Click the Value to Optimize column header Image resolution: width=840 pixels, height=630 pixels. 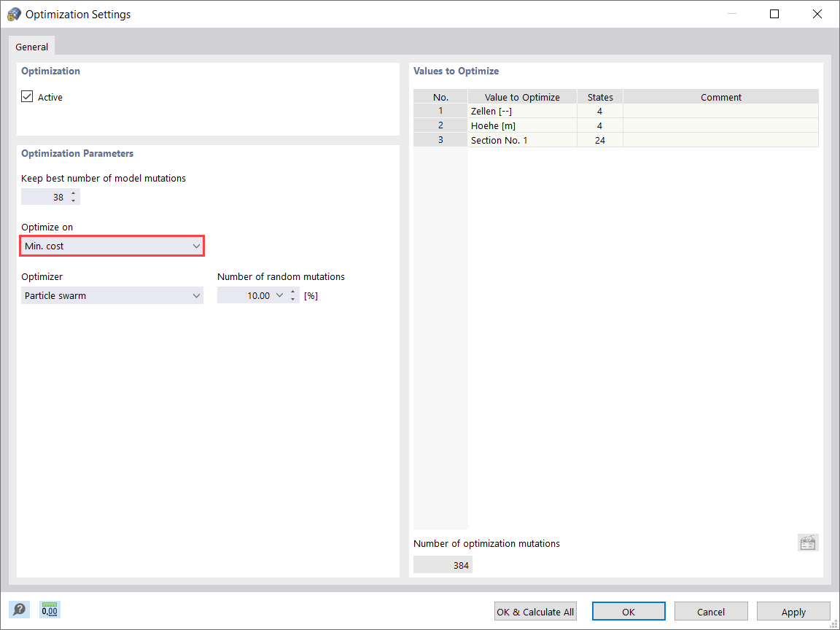tap(522, 97)
